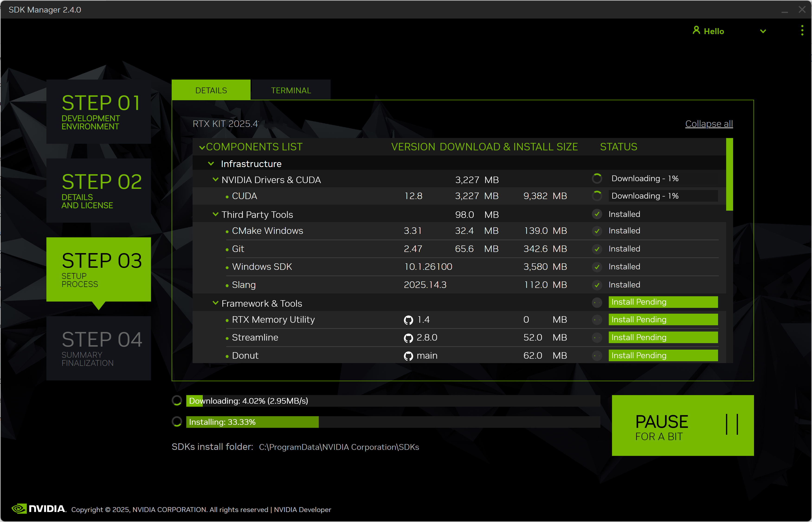The width and height of the screenshot is (812, 522).
Task: Click installed checkmark for Slang
Action: point(597,285)
